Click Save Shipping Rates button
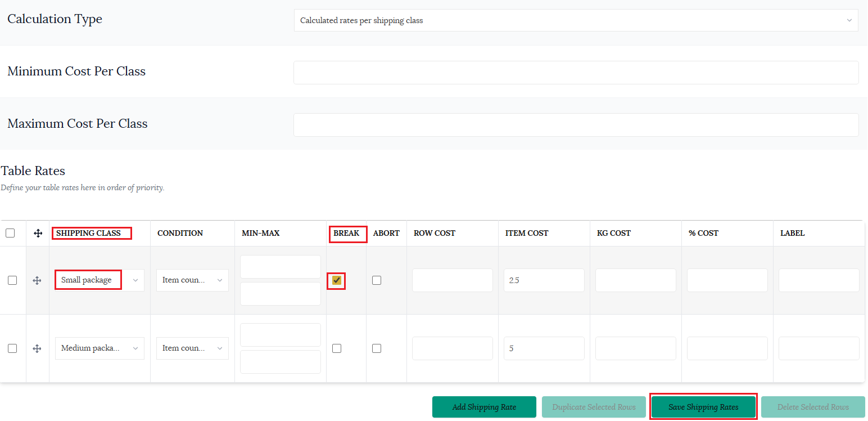Image resolution: width=868 pixels, height=421 pixels. click(x=703, y=407)
